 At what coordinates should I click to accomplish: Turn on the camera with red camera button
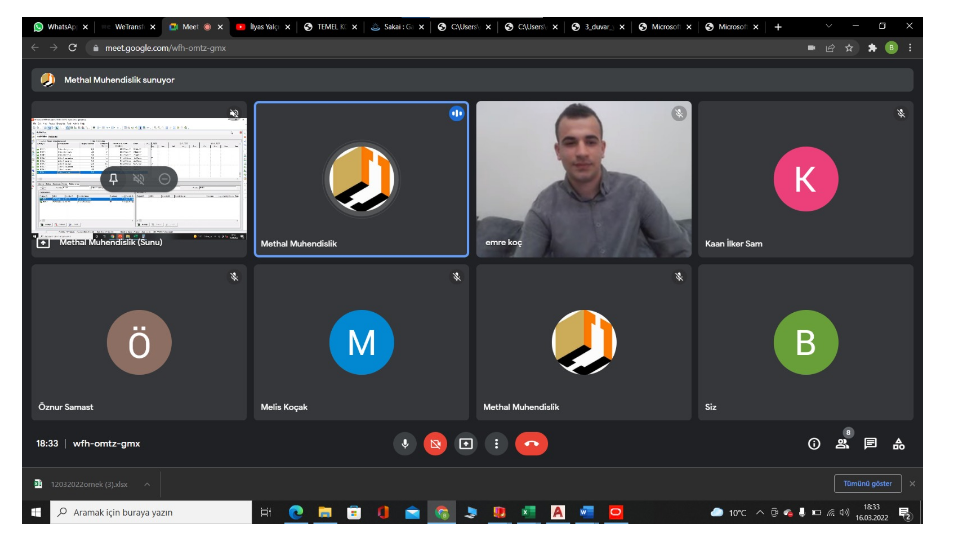pos(435,444)
